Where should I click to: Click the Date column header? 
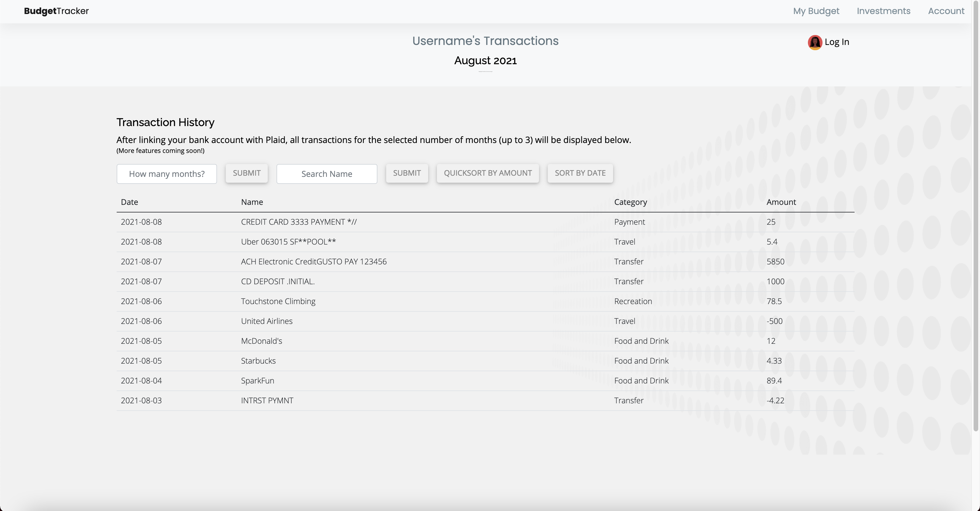(x=129, y=202)
